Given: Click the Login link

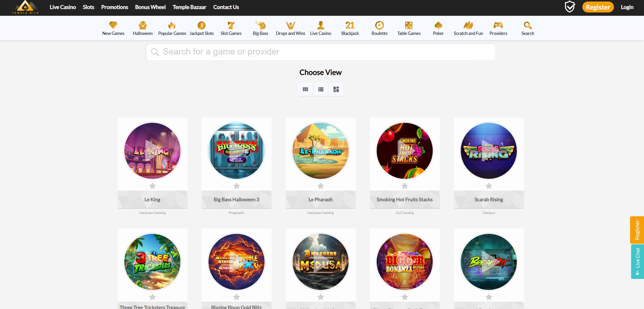Looking at the screenshot, I should click(627, 7).
